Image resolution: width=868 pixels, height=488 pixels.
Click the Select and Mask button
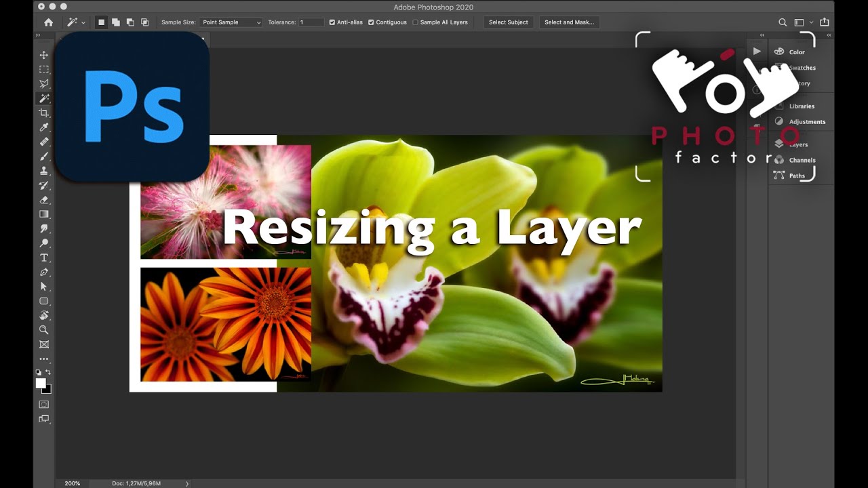coord(570,22)
